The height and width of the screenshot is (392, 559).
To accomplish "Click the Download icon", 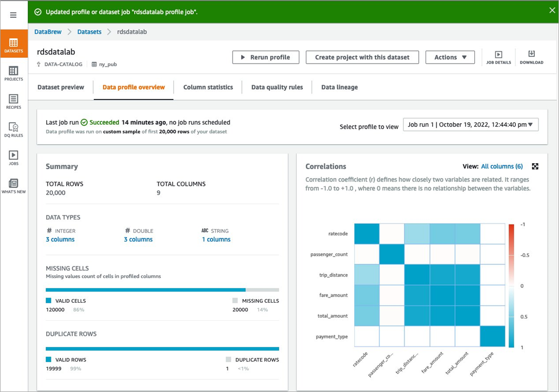I will tap(532, 57).
